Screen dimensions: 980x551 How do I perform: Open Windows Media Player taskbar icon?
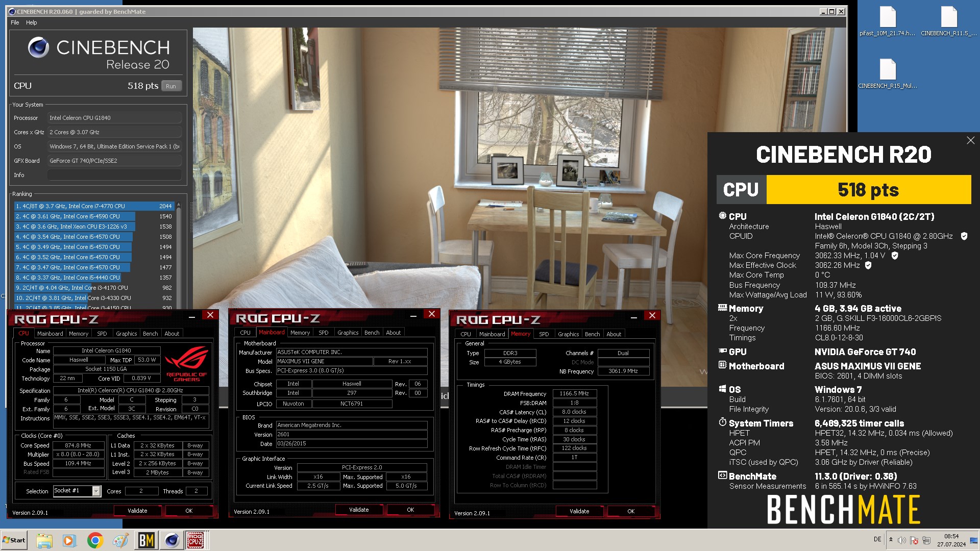click(x=69, y=540)
